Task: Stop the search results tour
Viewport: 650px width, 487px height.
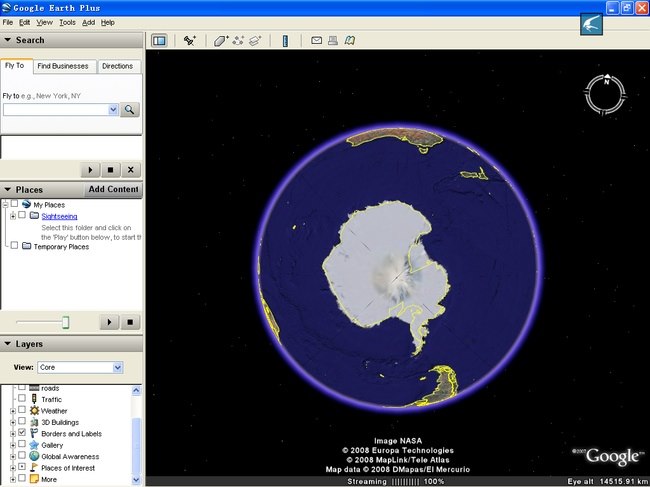Action: pyautogui.click(x=110, y=170)
